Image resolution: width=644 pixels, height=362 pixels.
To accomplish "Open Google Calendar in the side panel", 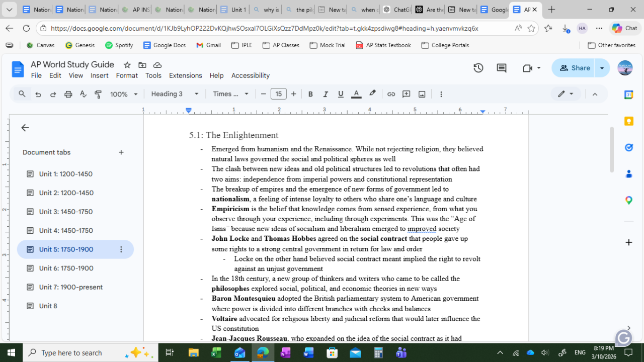I will tap(628, 95).
